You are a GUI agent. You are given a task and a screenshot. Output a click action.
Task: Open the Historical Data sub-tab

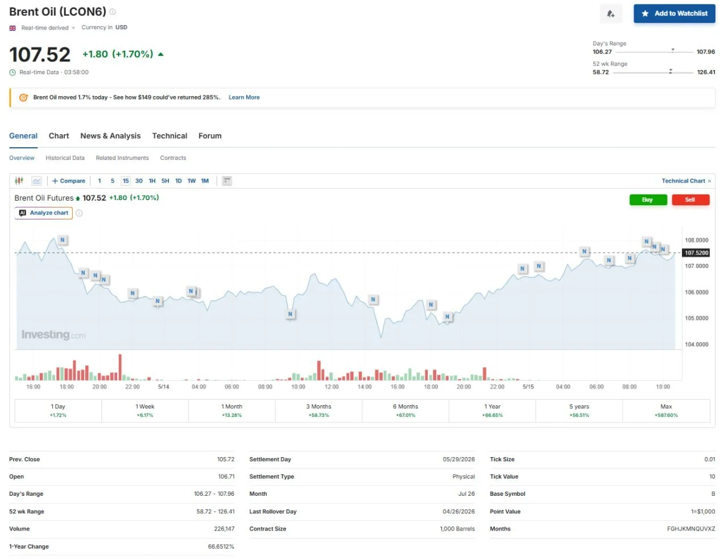(x=65, y=158)
